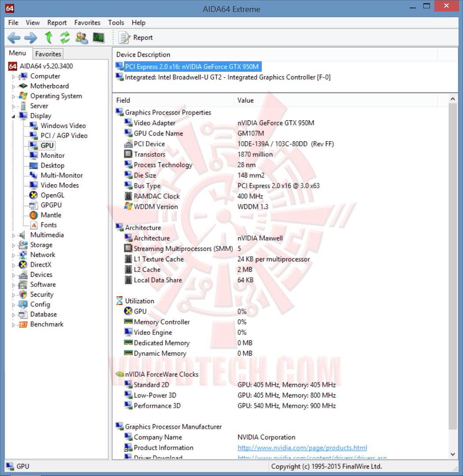This screenshot has height=476, width=463.
Task: Click the AIDA64 v5.20.3400 root icon
Action: point(13,66)
